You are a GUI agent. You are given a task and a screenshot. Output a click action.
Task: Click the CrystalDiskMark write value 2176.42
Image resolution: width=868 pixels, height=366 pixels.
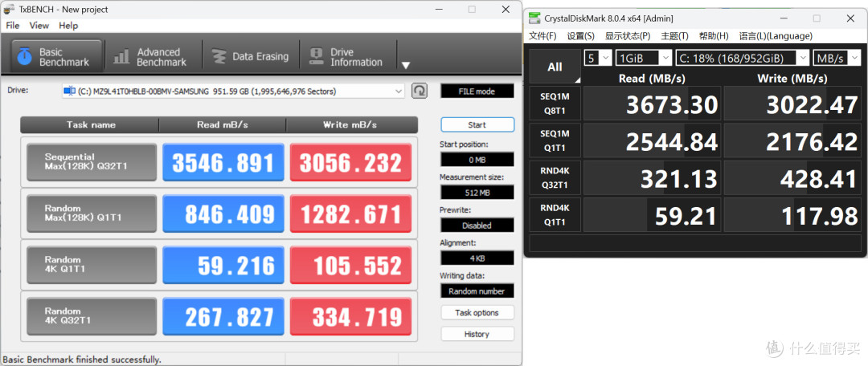pyautogui.click(x=792, y=140)
